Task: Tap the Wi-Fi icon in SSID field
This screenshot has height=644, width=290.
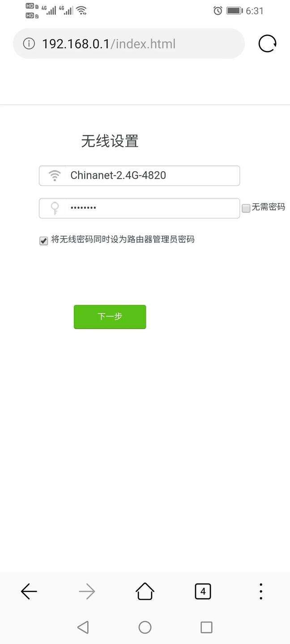Action: click(x=55, y=175)
